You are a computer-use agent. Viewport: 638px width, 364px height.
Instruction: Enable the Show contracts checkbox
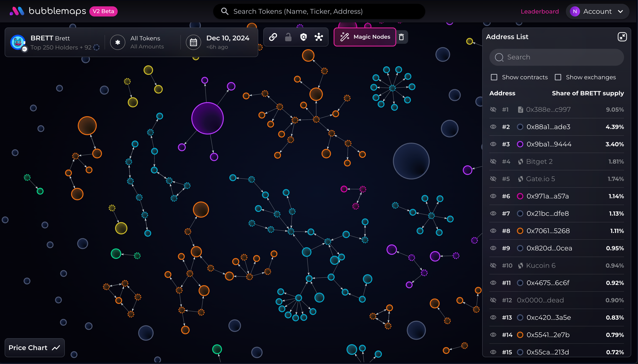tap(494, 77)
